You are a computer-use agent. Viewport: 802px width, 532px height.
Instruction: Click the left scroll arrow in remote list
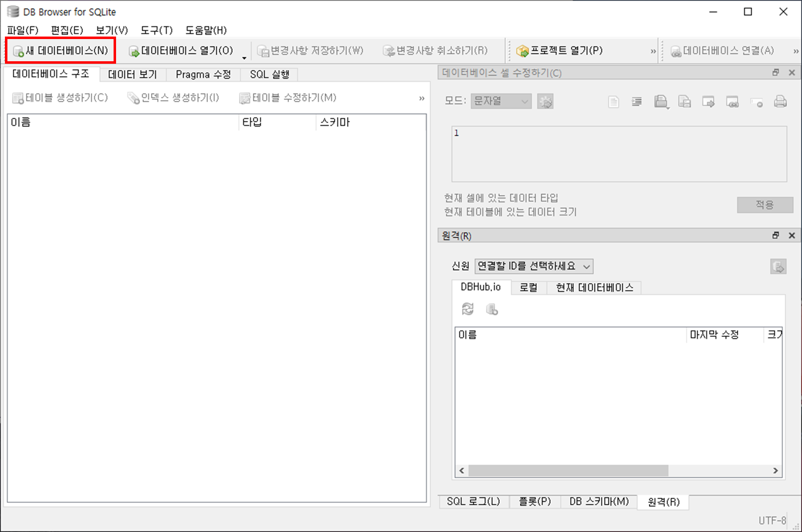tap(462, 471)
